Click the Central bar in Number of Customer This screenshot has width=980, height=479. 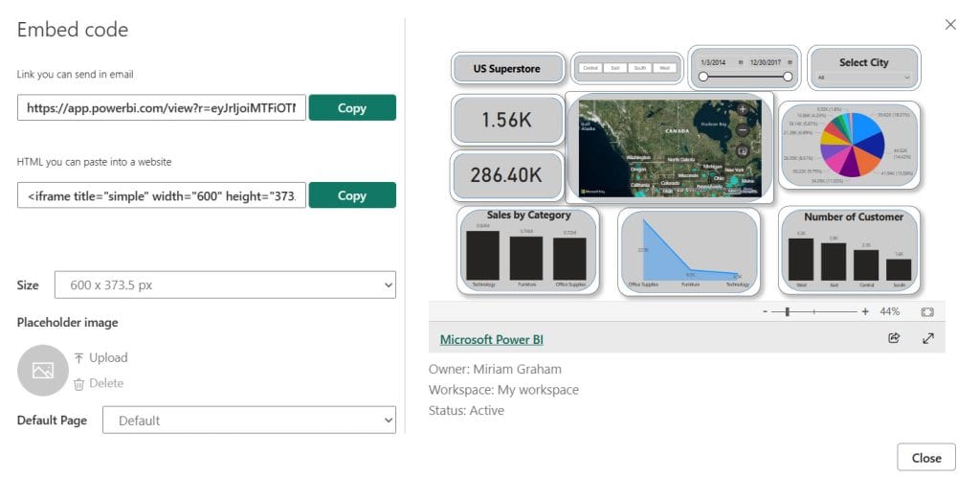coord(865,265)
